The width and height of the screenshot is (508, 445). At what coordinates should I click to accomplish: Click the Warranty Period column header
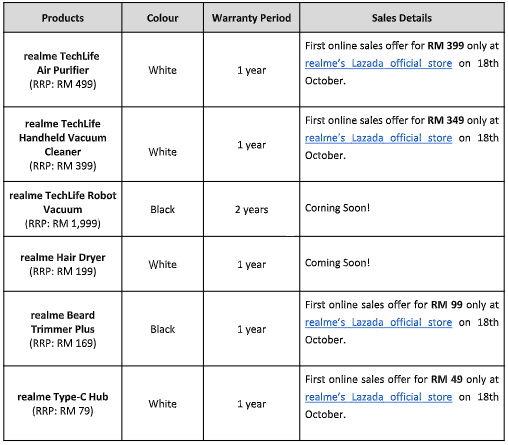[251, 18]
